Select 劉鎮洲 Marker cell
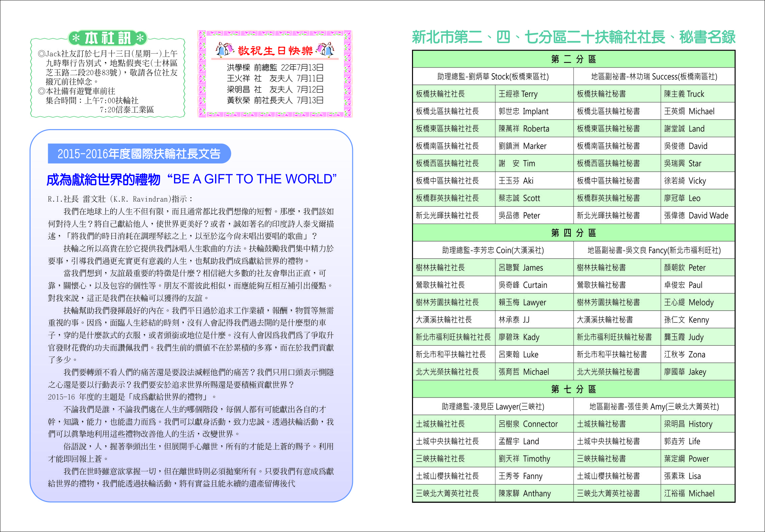The height and width of the screenshot is (532, 765). tap(534, 146)
